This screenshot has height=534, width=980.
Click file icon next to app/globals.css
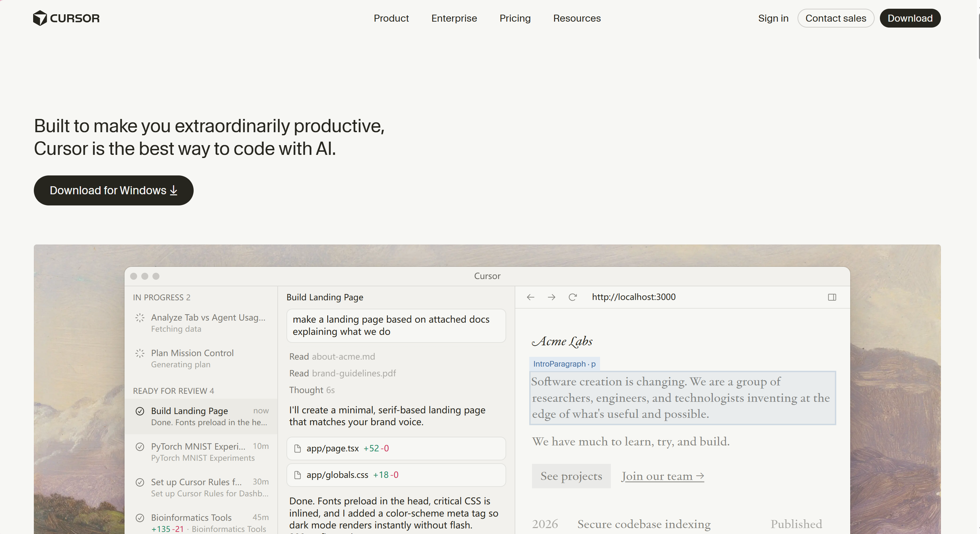point(298,475)
